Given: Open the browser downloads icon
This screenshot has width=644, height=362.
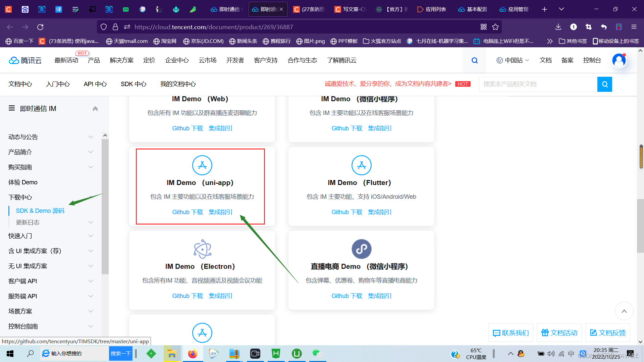Looking at the screenshot, I should 558,27.
